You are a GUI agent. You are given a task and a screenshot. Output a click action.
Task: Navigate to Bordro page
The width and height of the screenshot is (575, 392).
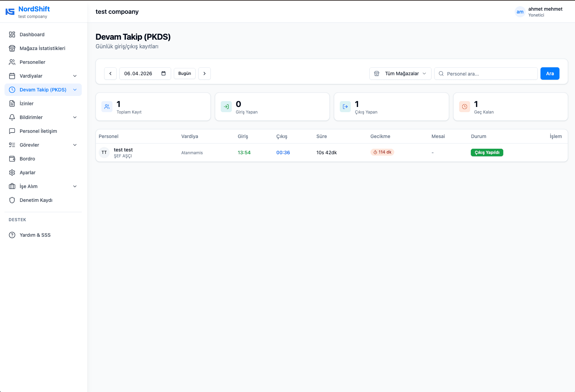click(x=27, y=159)
